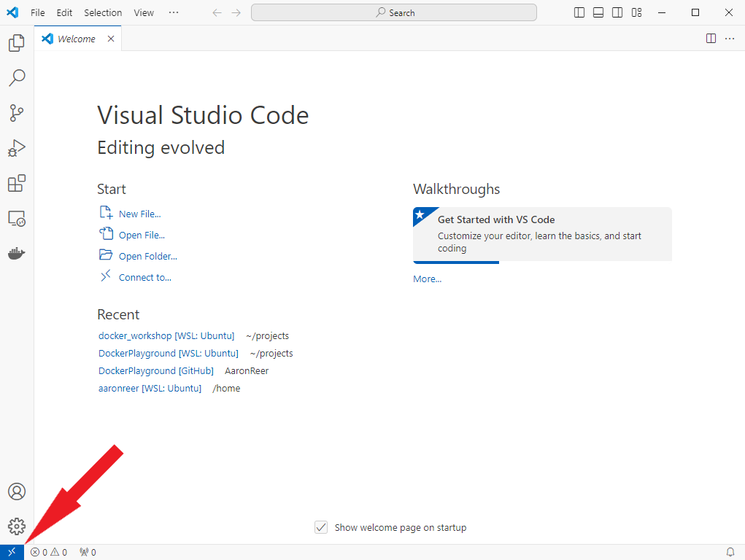The width and height of the screenshot is (745, 560).
Task: Open the Selection menu
Action: tap(103, 12)
